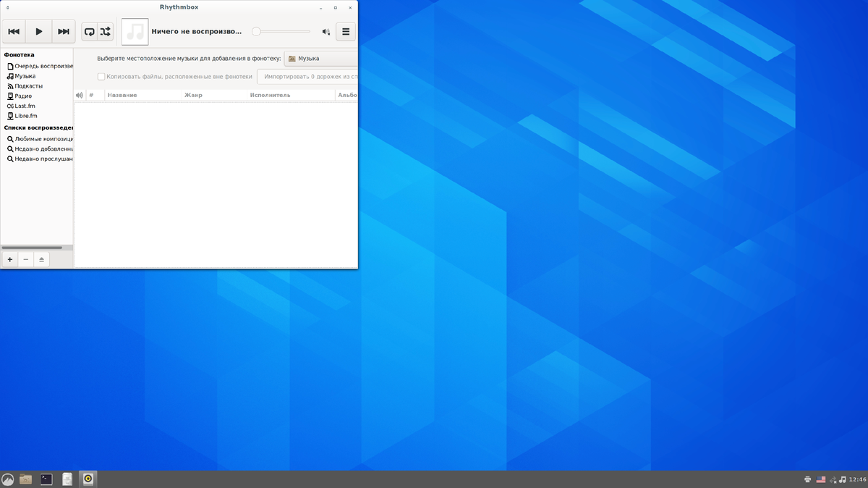Open the Rhythmbox hamburger menu
This screenshot has width=868, height=488.
pyautogui.click(x=346, y=32)
